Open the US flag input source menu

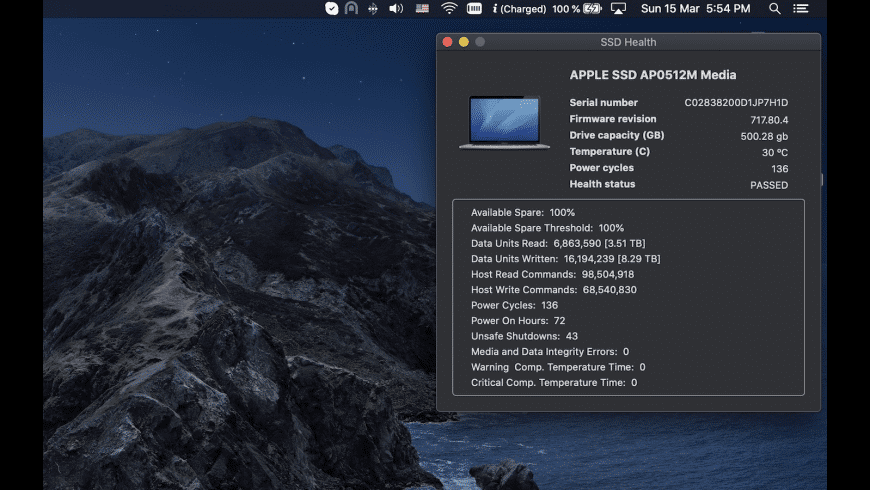[x=422, y=8]
